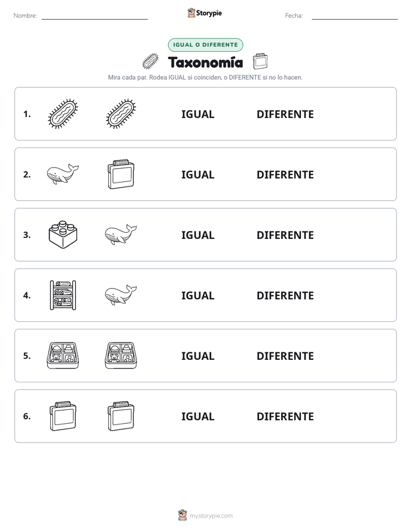Click the whale icon in row 2
This screenshot has height=532, width=411.
coord(63,174)
